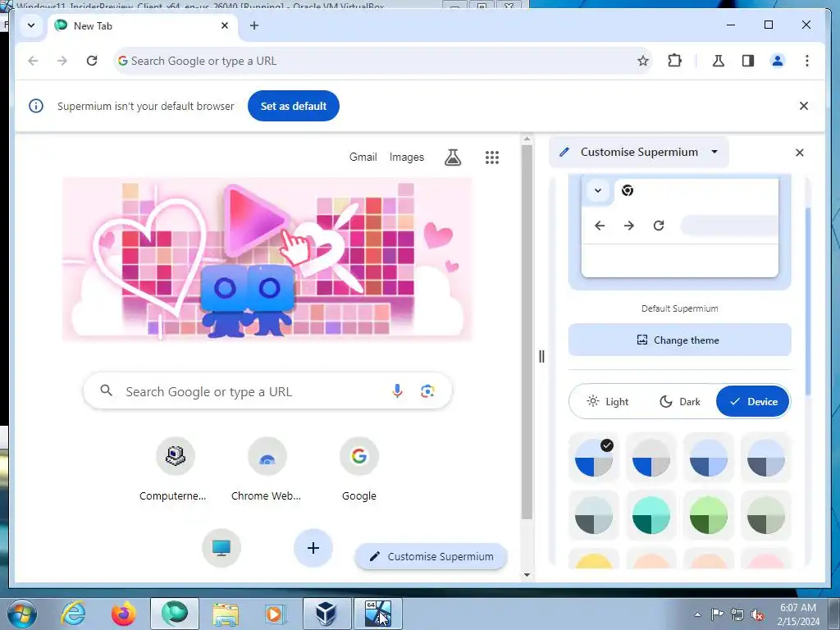Screen dimensions: 840x630
Task: Open the Windows Start orb
Action: [x=22, y=614]
